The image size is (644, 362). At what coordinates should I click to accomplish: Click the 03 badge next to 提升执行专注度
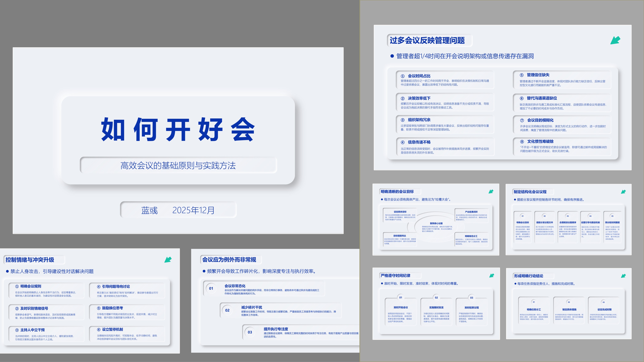[x=250, y=332]
